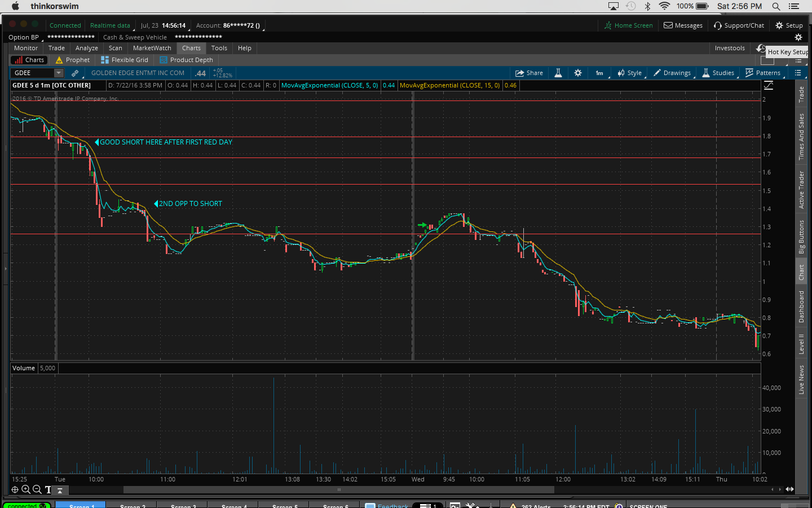Click the chart list options icon

point(798,73)
